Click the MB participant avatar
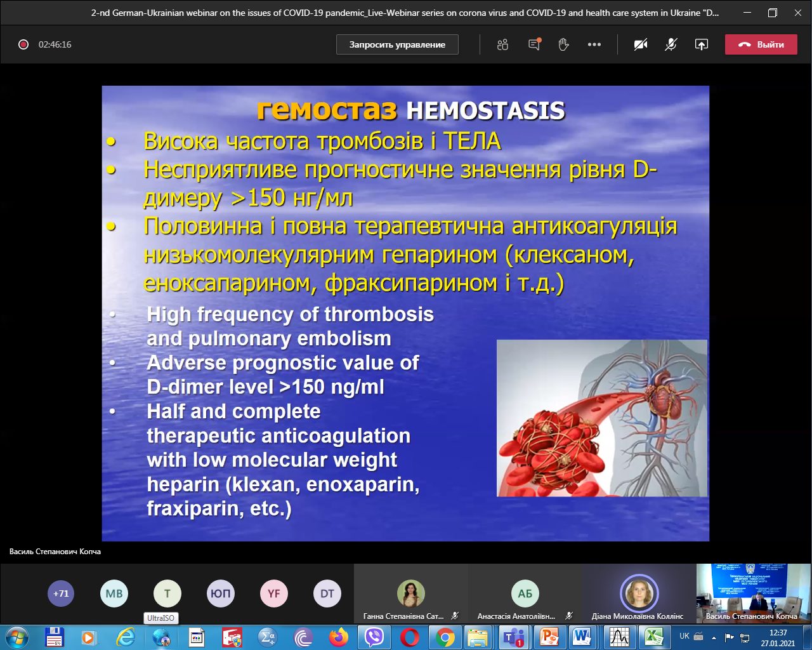 (114, 594)
